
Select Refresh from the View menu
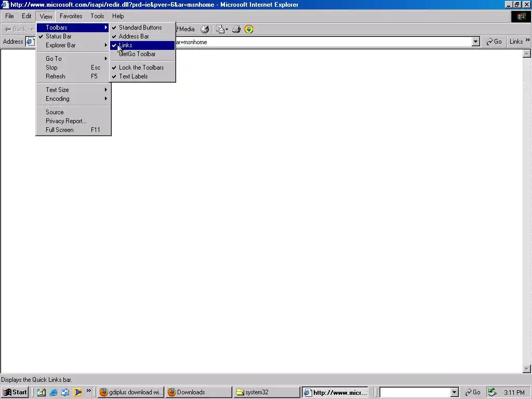tap(73, 76)
